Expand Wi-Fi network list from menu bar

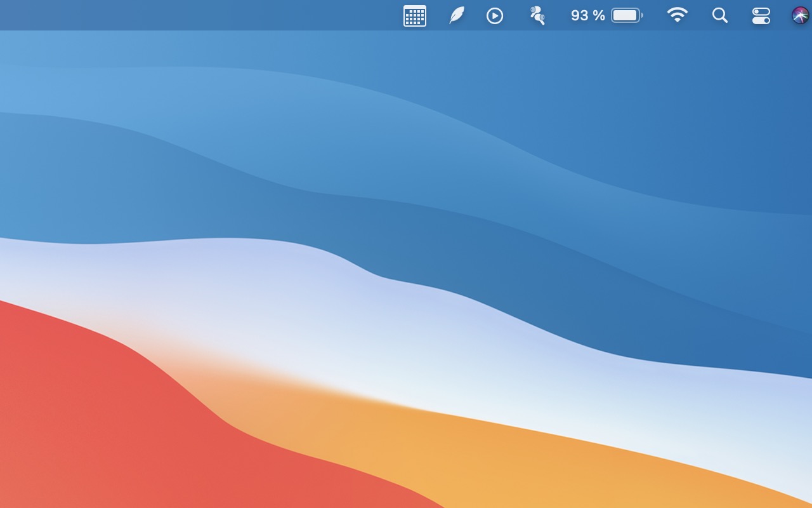click(x=677, y=16)
